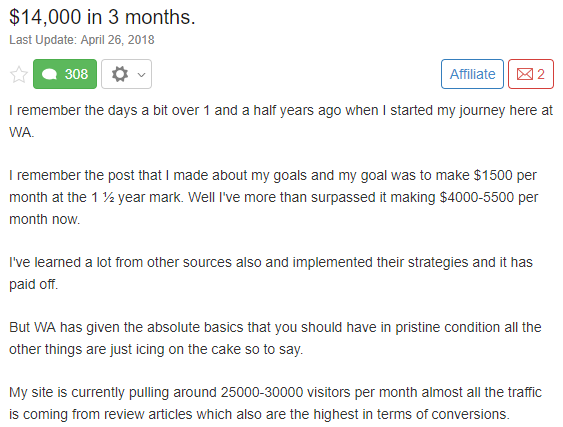Click the Last Update April 26, 2018 text

82,40
